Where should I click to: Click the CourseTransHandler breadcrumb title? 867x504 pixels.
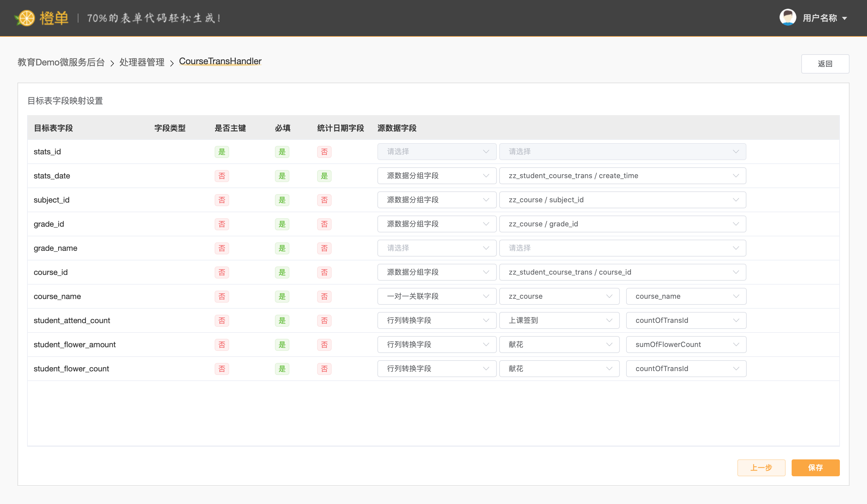[x=220, y=61]
